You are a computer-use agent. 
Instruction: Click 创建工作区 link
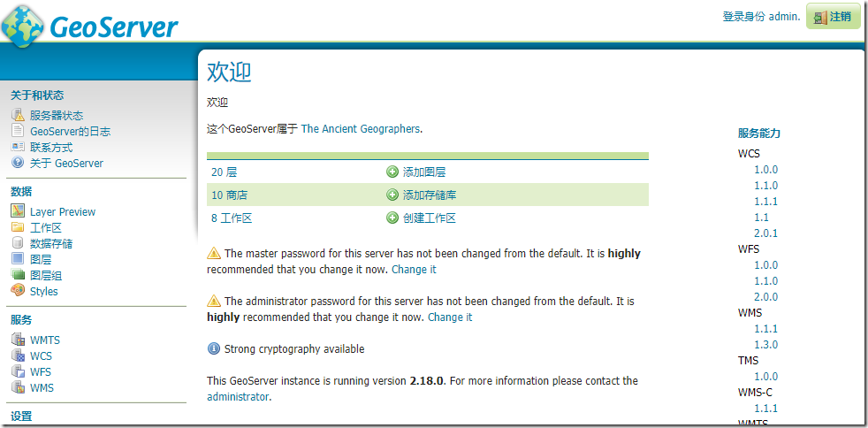(x=430, y=218)
